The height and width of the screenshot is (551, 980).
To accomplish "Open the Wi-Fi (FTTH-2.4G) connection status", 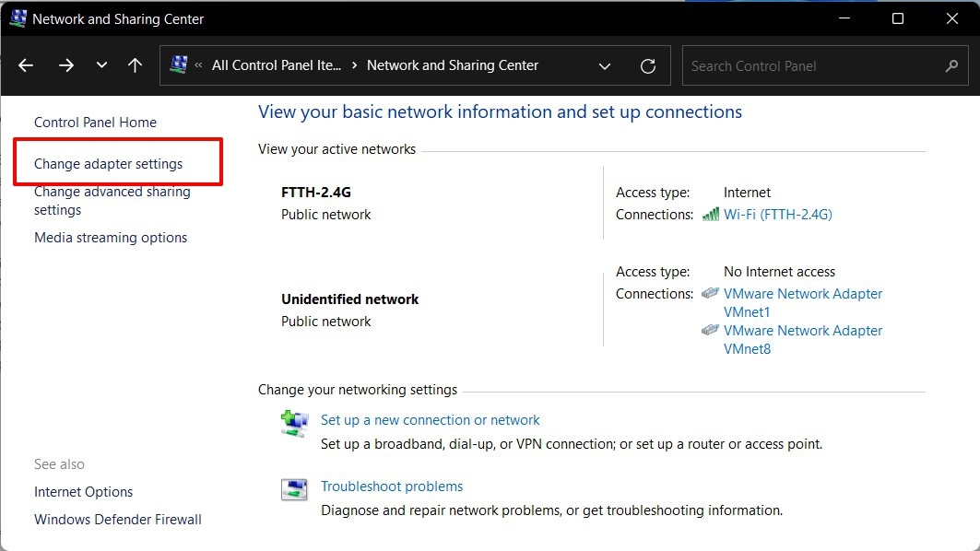I will coord(777,215).
